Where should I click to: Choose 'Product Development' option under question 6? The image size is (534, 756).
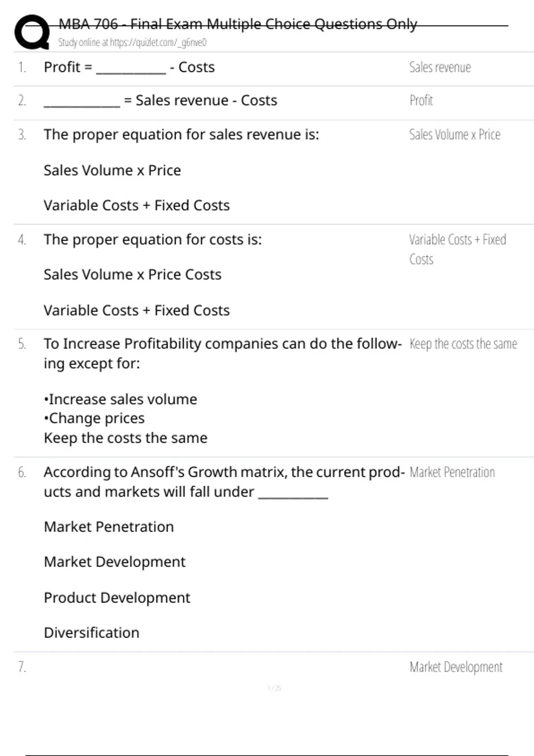coord(117,598)
